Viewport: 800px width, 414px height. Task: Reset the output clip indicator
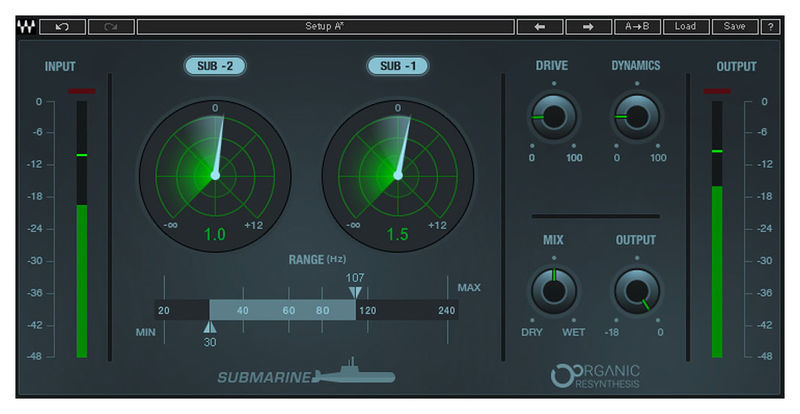pos(717,91)
